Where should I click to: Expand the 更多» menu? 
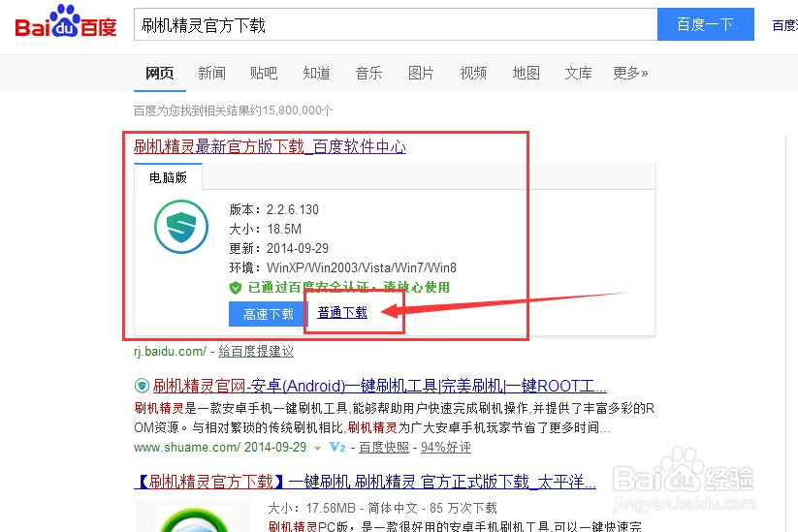(630, 74)
